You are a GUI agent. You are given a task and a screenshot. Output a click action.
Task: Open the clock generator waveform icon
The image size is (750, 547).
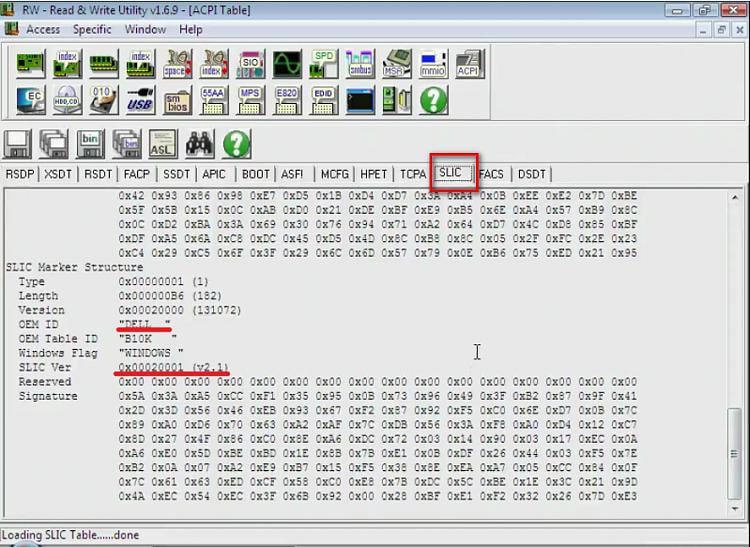[287, 64]
